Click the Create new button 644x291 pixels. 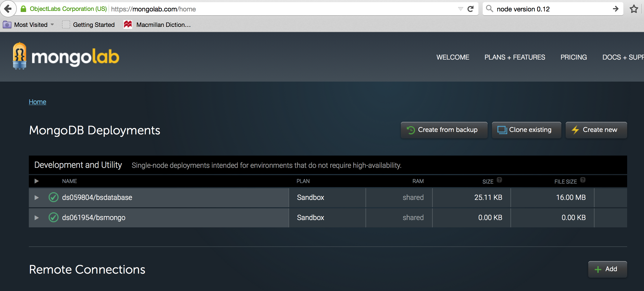[596, 130]
